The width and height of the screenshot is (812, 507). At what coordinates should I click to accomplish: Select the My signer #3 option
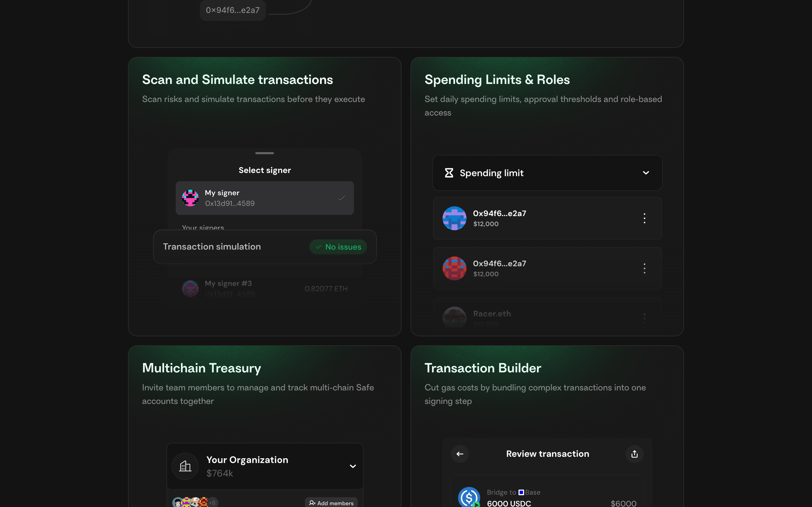pyautogui.click(x=265, y=288)
